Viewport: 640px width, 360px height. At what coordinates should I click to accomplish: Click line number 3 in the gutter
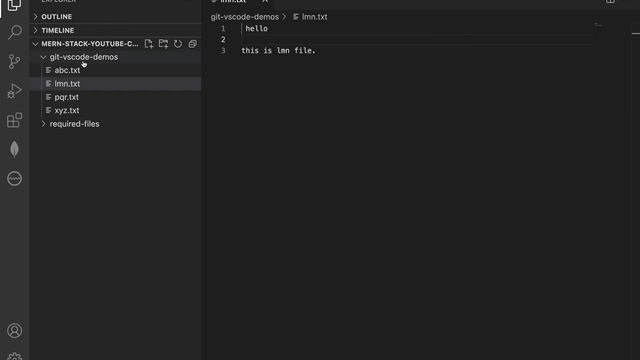[x=223, y=51]
